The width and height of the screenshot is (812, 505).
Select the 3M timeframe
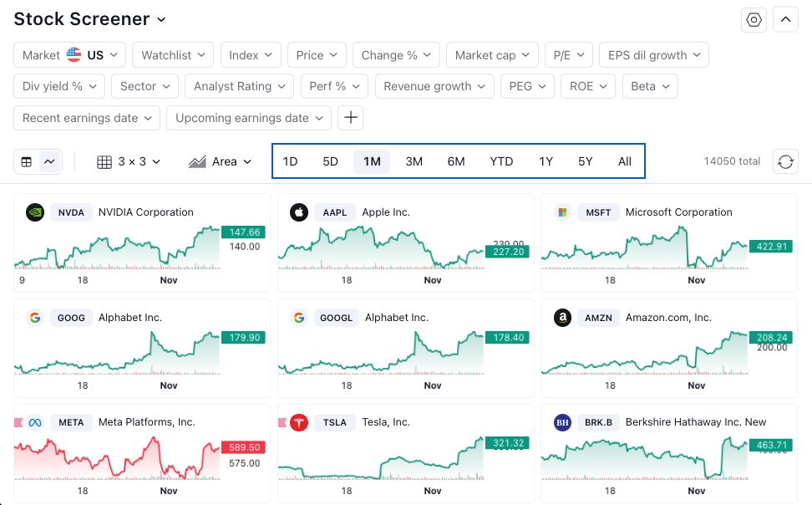click(414, 161)
